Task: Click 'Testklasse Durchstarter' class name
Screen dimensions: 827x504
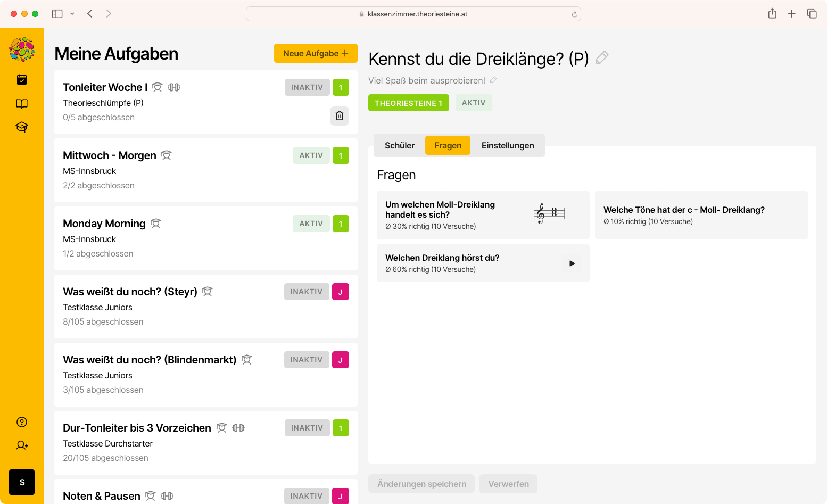Action: click(107, 443)
